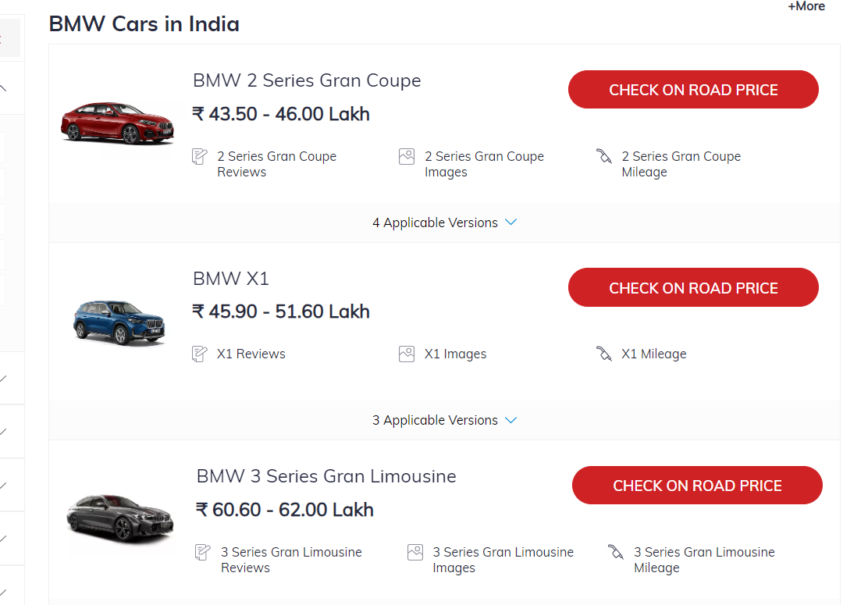Screen dimensions: 868x605
Task: Expand 4 Applicable Versions for 2 Series
Action: tap(444, 222)
